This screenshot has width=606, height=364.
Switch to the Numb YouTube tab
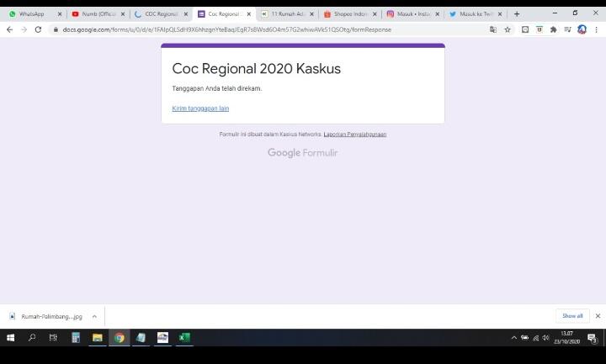point(98,14)
